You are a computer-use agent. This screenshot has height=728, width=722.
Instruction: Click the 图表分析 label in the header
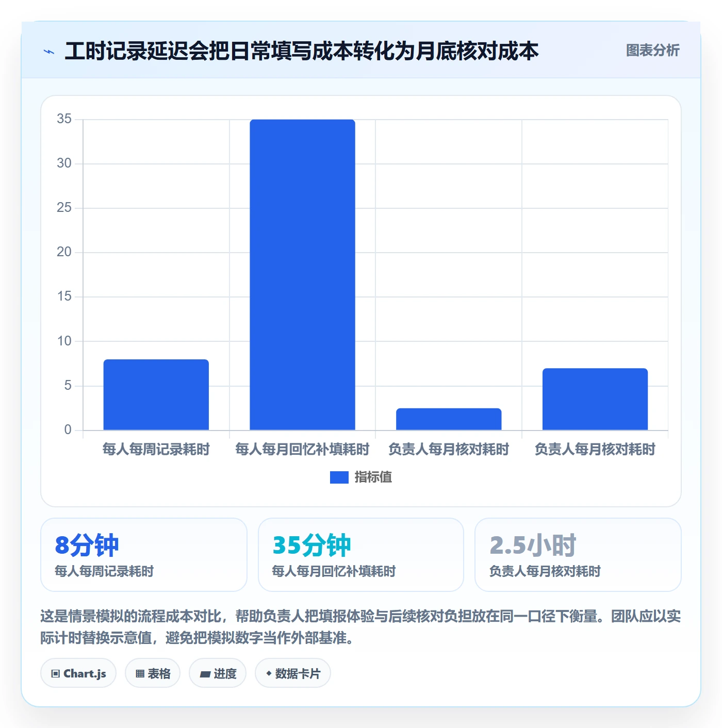652,51
